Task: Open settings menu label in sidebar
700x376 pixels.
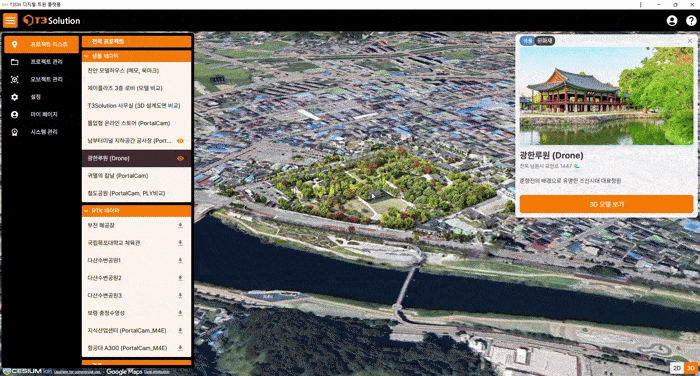Action: point(36,97)
